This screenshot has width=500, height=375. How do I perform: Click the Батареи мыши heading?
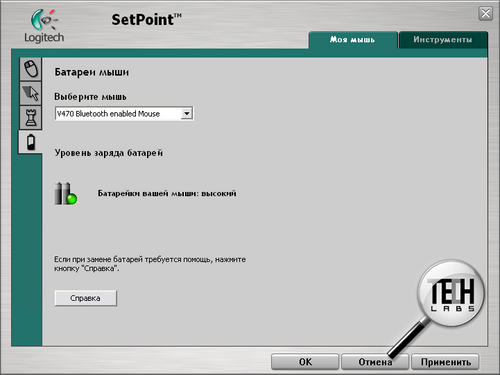[x=92, y=72]
